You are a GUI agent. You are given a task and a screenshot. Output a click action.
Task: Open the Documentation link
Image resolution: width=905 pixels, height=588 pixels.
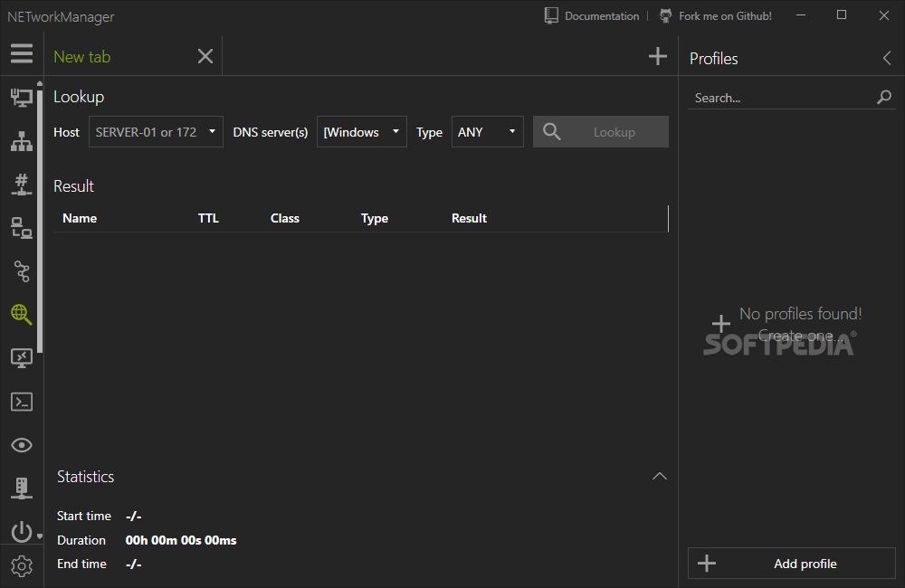point(602,16)
